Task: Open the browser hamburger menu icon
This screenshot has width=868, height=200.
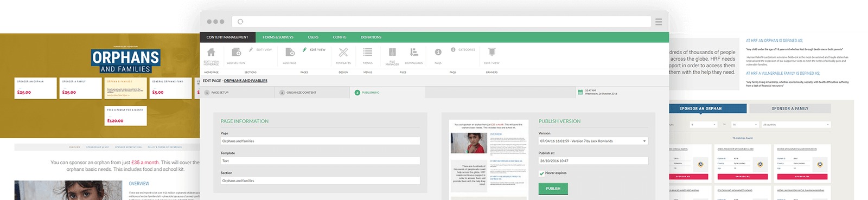Action: tap(659, 22)
